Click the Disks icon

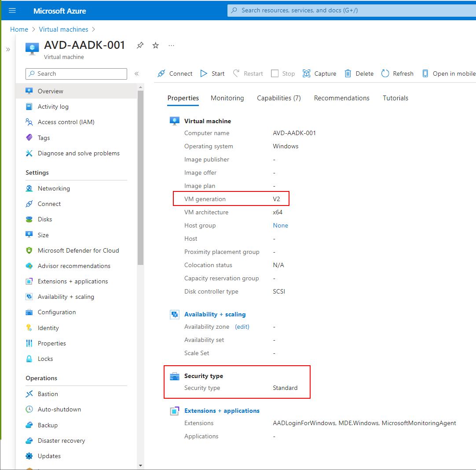click(29, 219)
